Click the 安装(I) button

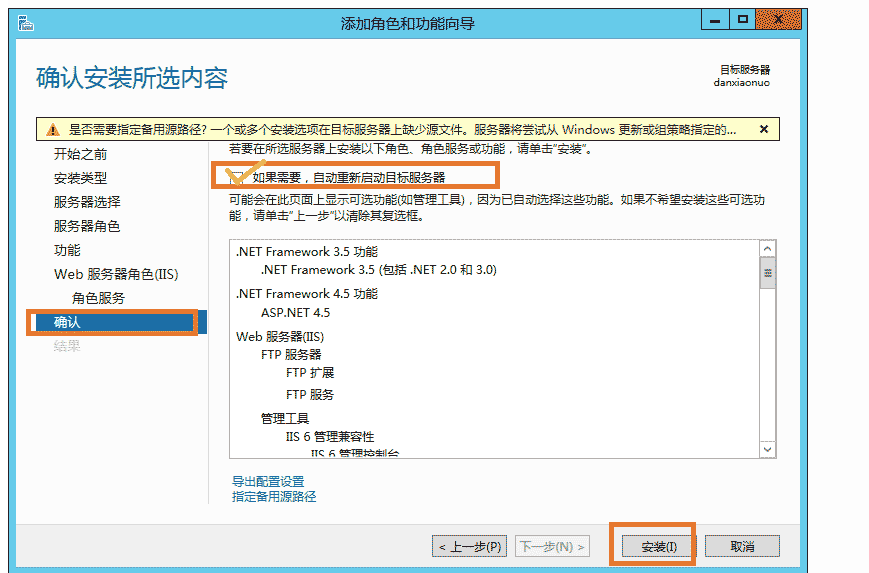pos(658,546)
